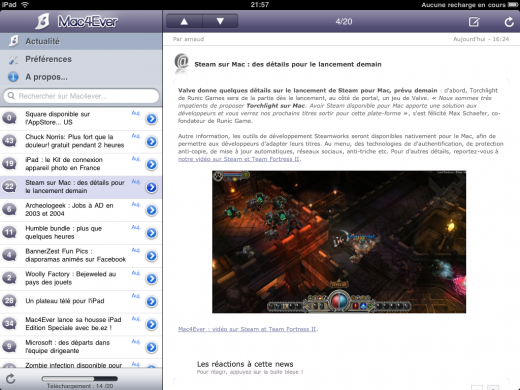Tap the Mac4Ever logo in header

77,21
